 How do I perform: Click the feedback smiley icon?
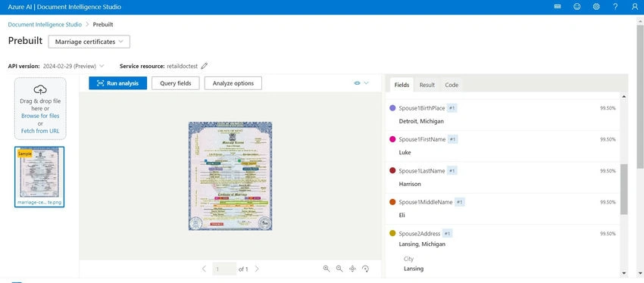pos(577,7)
